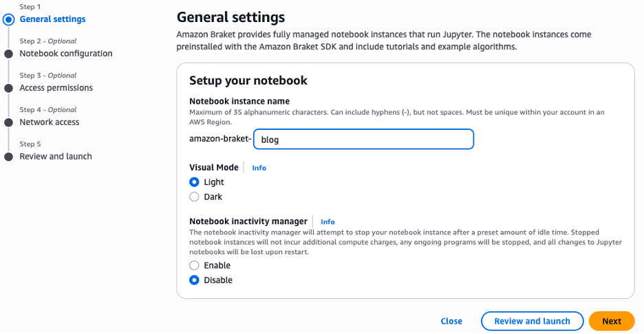The width and height of the screenshot is (644, 334).
Task: Go to Network access step
Action: tap(50, 122)
